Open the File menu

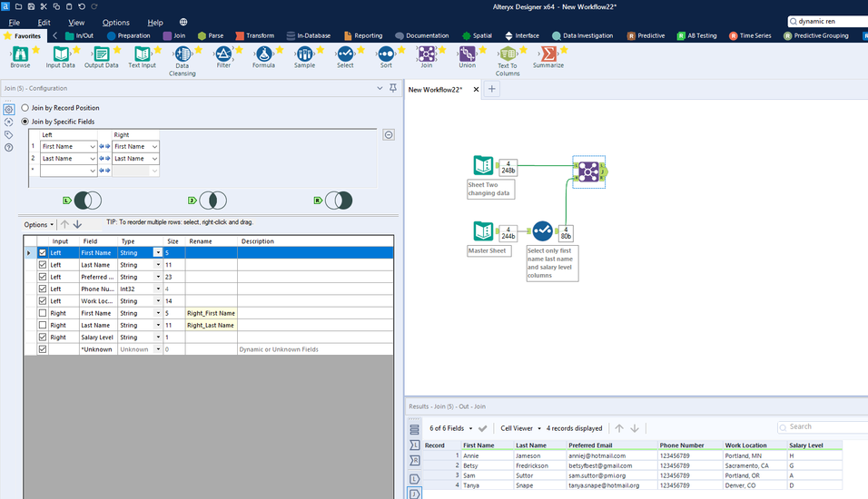[15, 23]
